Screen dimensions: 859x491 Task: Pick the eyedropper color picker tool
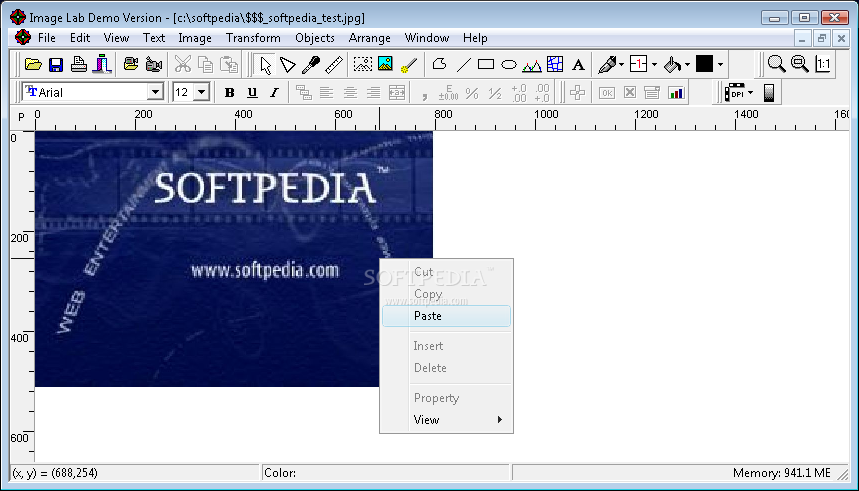tap(311, 65)
